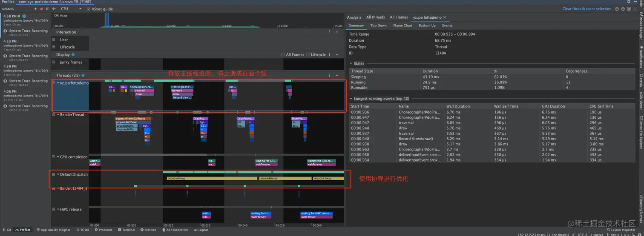This screenshot has height=236, width=644.
Task: Go back with the left arrow
Action: 54,9
